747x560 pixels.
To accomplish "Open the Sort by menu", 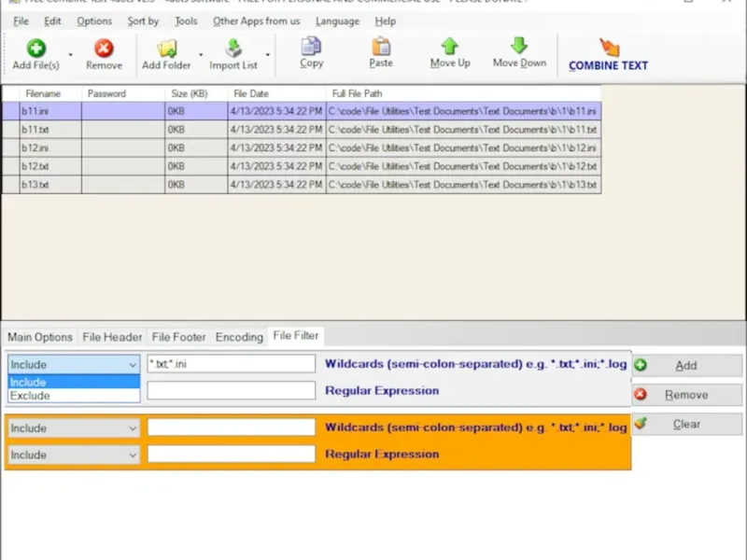I will click(x=143, y=21).
